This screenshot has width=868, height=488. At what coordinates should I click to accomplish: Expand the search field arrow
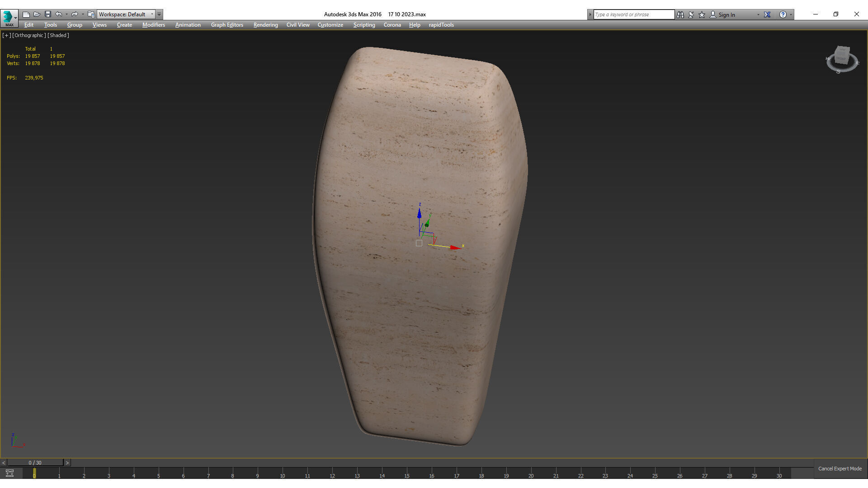tap(590, 14)
